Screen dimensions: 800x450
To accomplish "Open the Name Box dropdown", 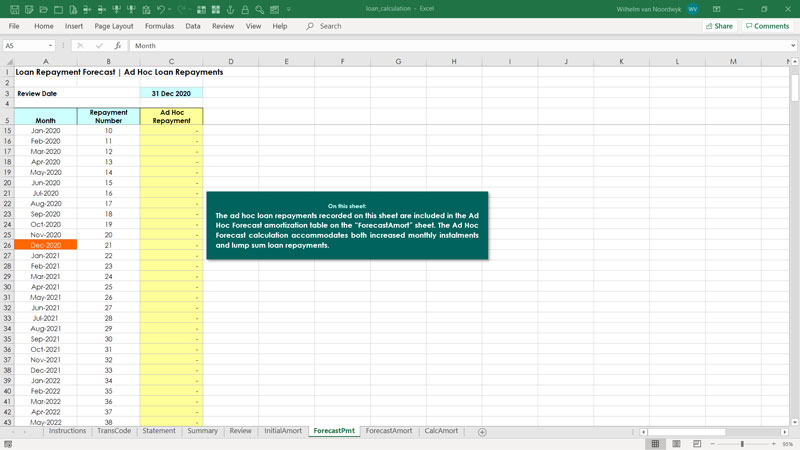I will 50,45.
